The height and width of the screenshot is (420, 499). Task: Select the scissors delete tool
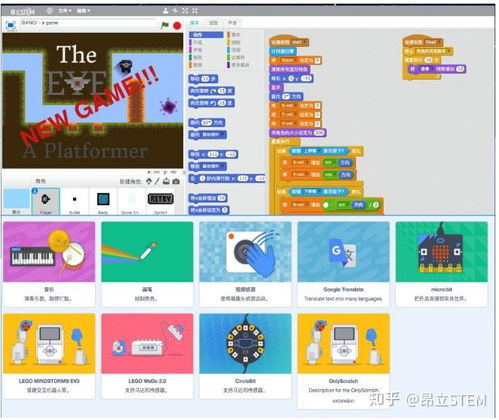click(176, 11)
